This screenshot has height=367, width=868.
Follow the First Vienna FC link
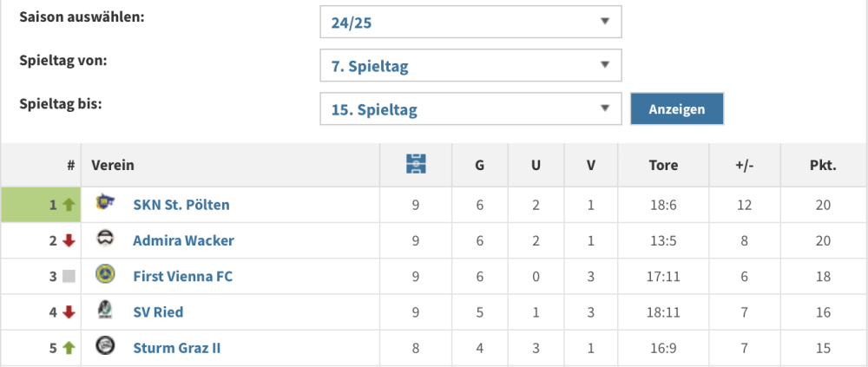click(182, 276)
